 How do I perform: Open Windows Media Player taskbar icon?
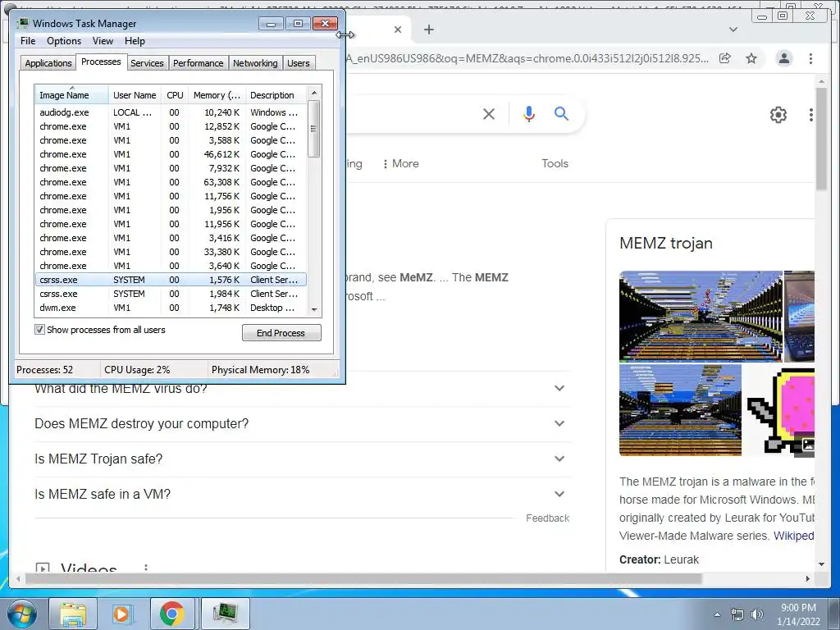[121, 614]
